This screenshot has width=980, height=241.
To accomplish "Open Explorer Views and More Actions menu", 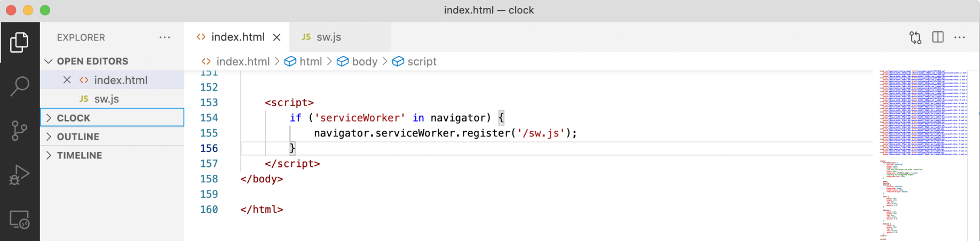I will click(164, 37).
